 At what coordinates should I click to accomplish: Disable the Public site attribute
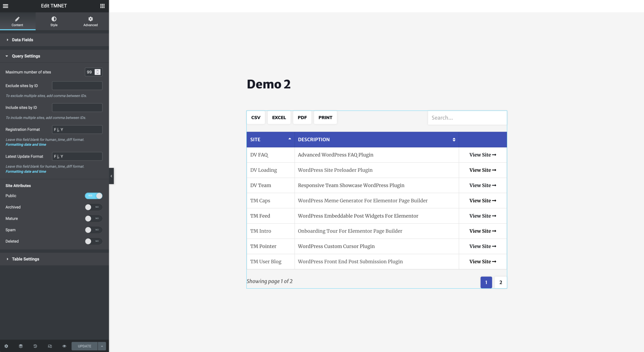pyautogui.click(x=93, y=196)
